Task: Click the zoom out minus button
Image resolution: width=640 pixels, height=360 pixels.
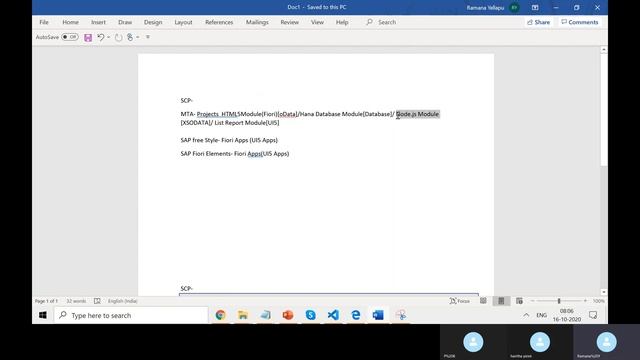Action: pyautogui.click(x=532, y=301)
